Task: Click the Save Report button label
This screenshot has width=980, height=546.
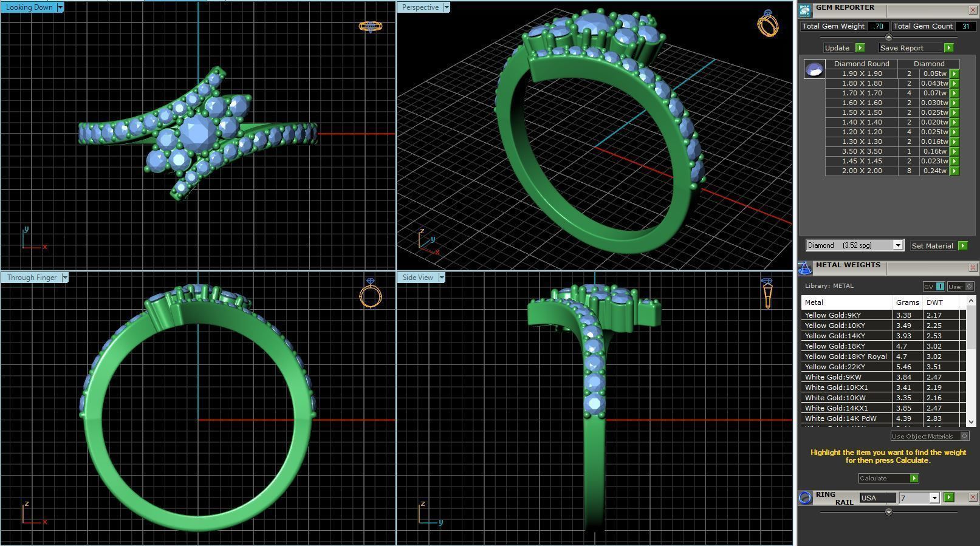Action: [x=902, y=48]
